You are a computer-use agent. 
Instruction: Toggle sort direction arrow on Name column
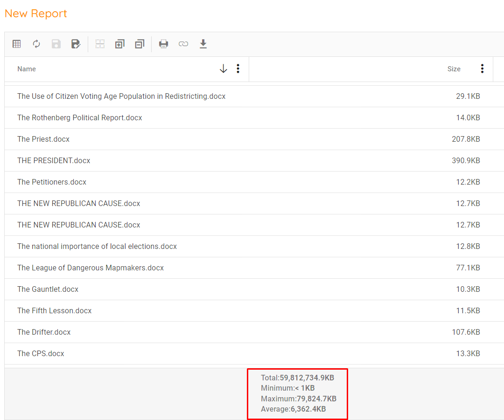223,69
